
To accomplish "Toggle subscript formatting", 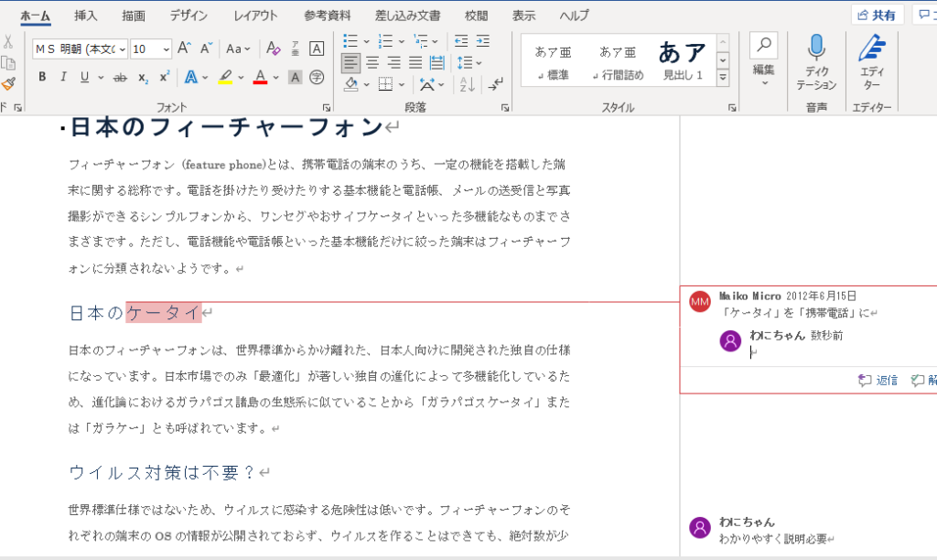I will [143, 77].
